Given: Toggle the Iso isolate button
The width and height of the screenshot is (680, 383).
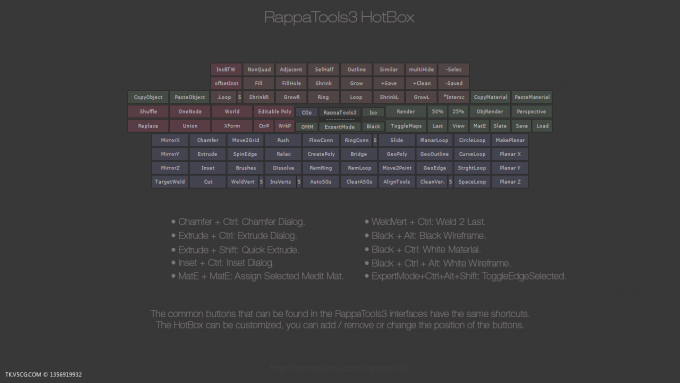Looking at the screenshot, I should click(x=373, y=112).
